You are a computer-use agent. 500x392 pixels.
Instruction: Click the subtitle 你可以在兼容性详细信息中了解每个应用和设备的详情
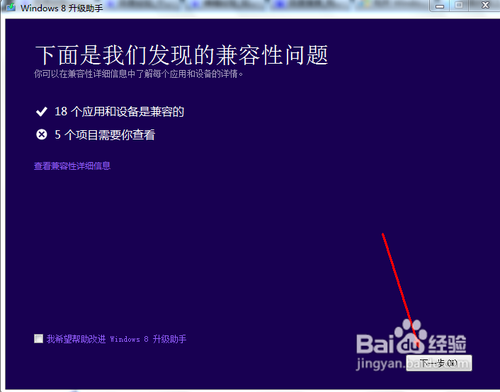[x=138, y=74]
